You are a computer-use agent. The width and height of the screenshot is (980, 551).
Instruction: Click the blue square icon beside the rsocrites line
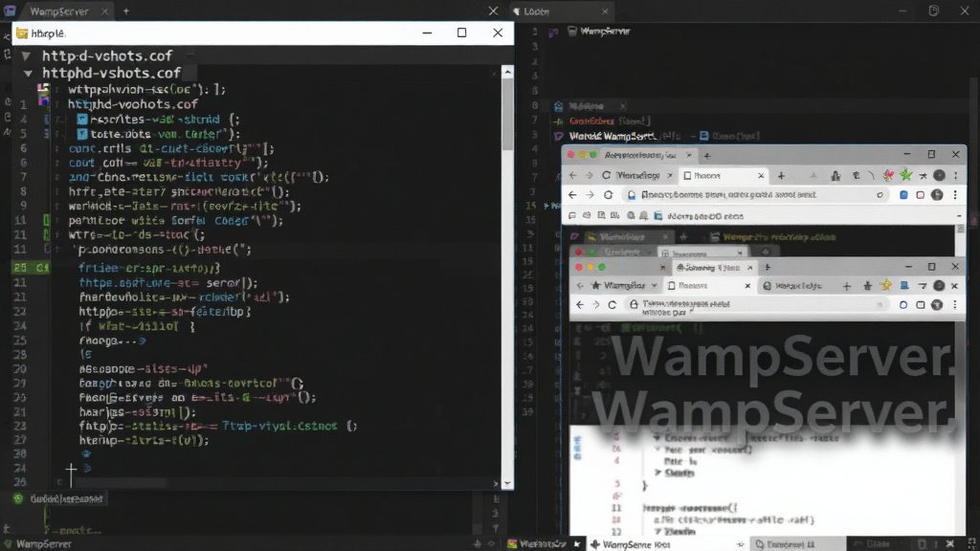point(82,119)
